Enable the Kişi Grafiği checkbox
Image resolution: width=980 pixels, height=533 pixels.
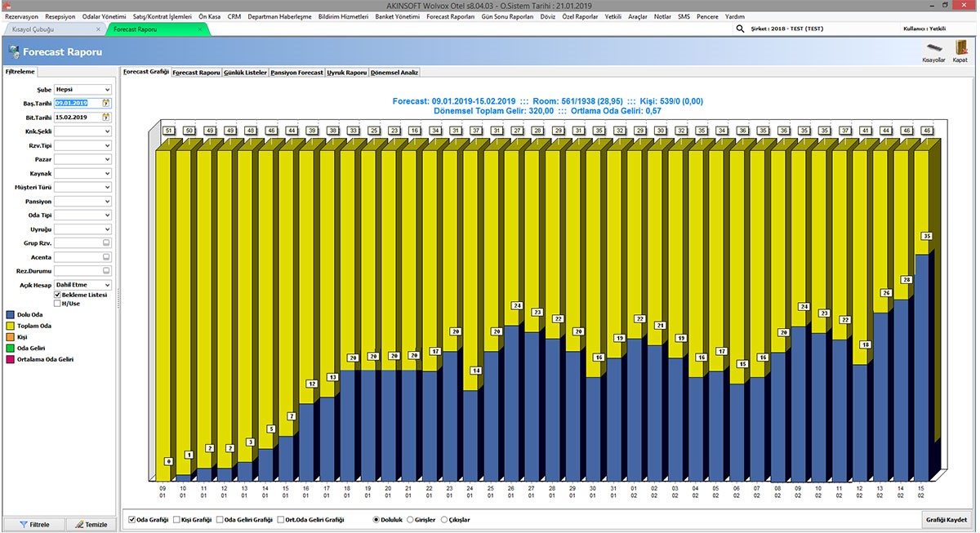click(x=176, y=520)
